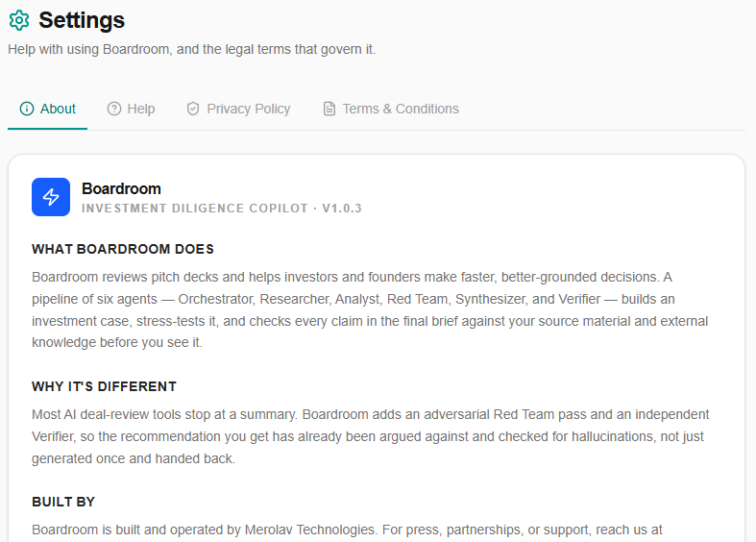Click the About tab info icon
Image resolution: width=756 pixels, height=542 pixels.
(x=27, y=109)
